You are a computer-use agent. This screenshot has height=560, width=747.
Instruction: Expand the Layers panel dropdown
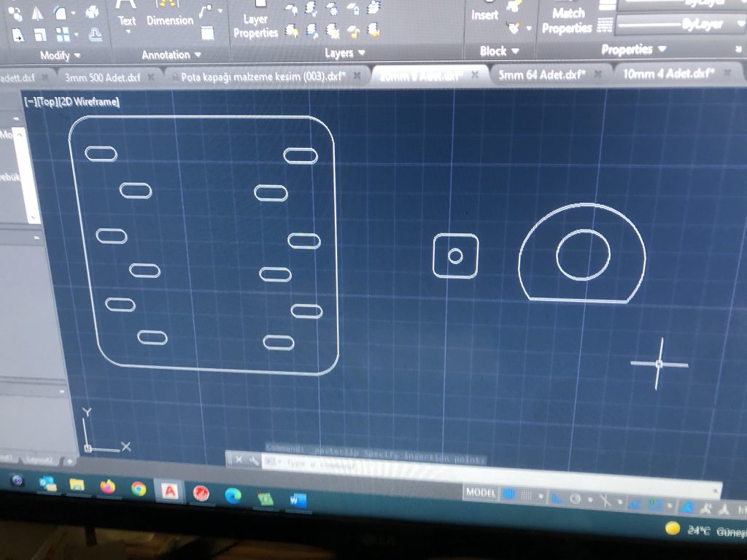pos(344,53)
